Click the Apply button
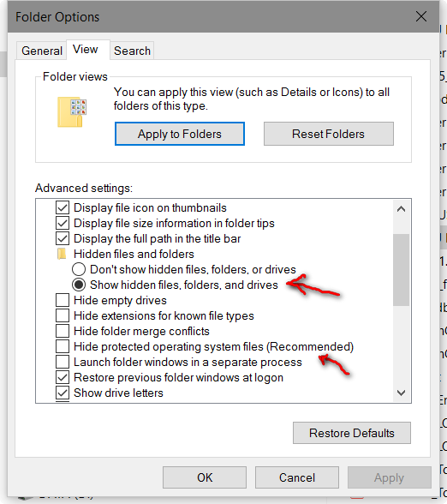This screenshot has height=504, width=447. [x=389, y=477]
